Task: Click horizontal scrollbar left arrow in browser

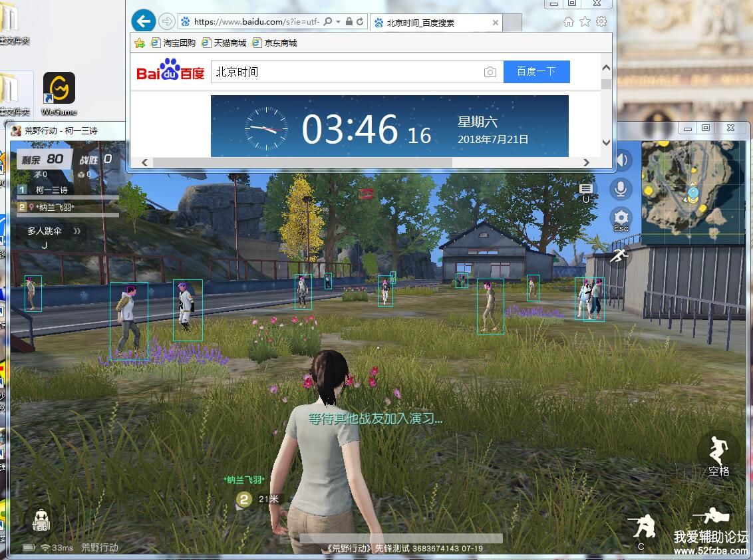Action: [144, 162]
